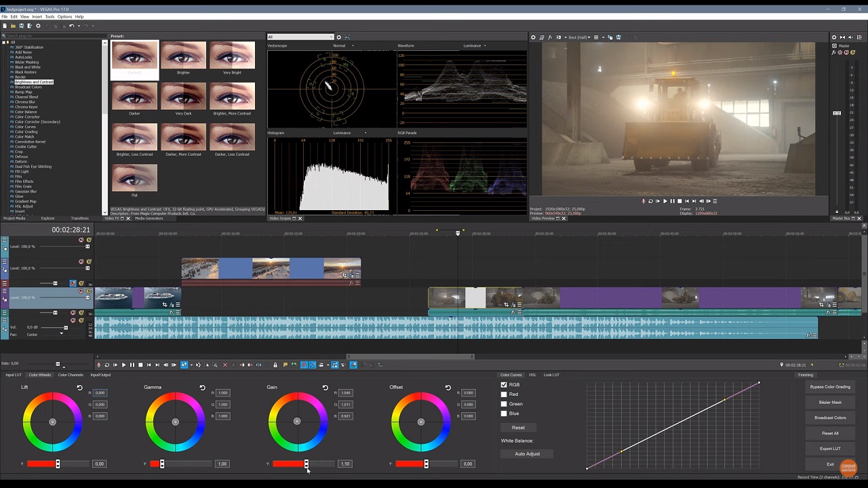Click the Save project icon in toolbar
The height and width of the screenshot is (488, 868).
coord(21,26)
